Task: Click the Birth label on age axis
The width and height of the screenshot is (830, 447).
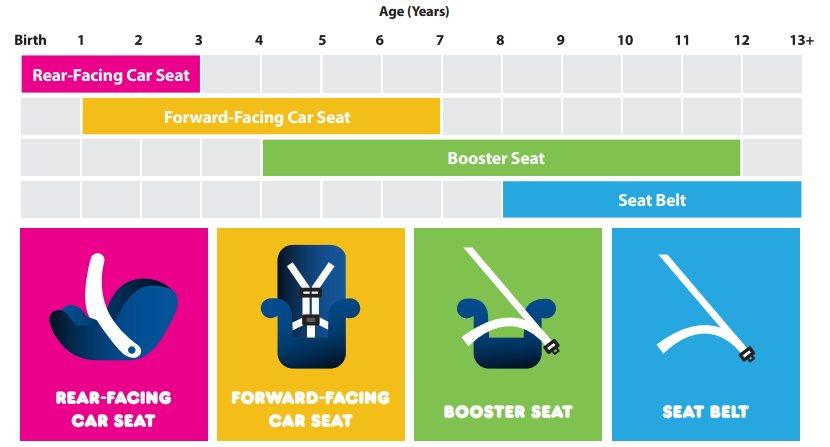Action: 30,40
